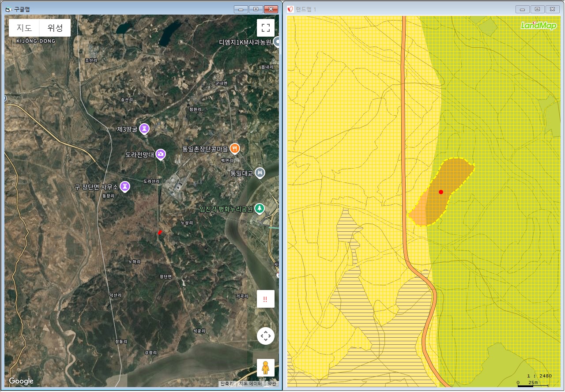Select the 통일촌장단콩마을 restaurant marker
The width and height of the screenshot is (565, 392).
point(235,148)
